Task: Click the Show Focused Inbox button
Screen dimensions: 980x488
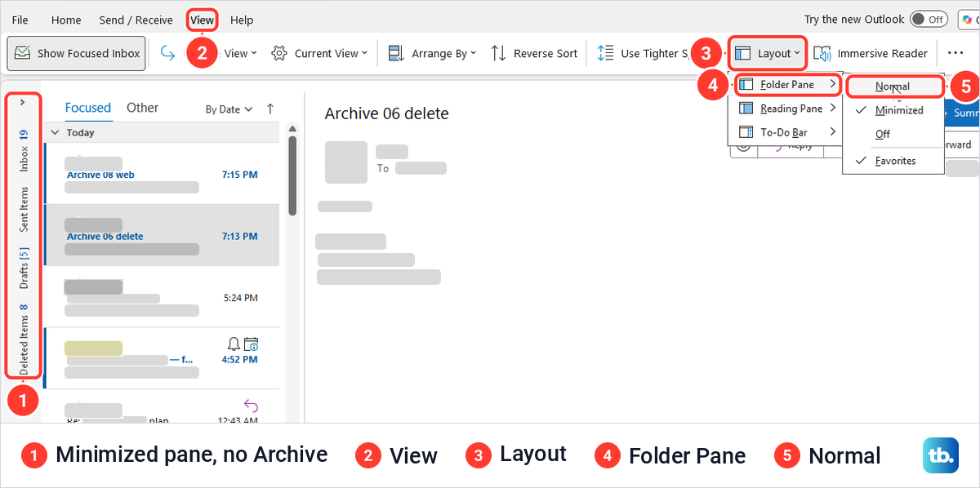Action: pyautogui.click(x=77, y=53)
